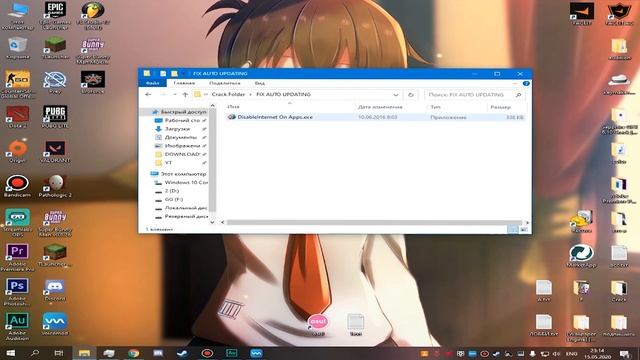Click the New folder quick access toolbar icon
This screenshot has height=360, width=640.
(x=174, y=73)
